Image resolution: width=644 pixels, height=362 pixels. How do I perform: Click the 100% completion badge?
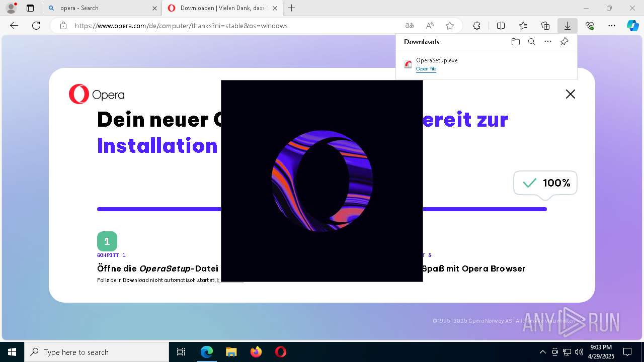tap(545, 183)
